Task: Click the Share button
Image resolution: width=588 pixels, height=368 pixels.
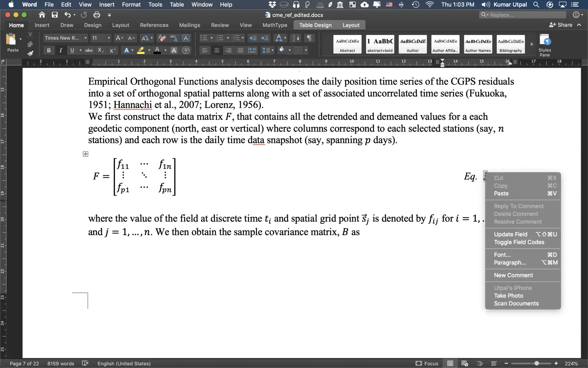Action: coord(561,25)
